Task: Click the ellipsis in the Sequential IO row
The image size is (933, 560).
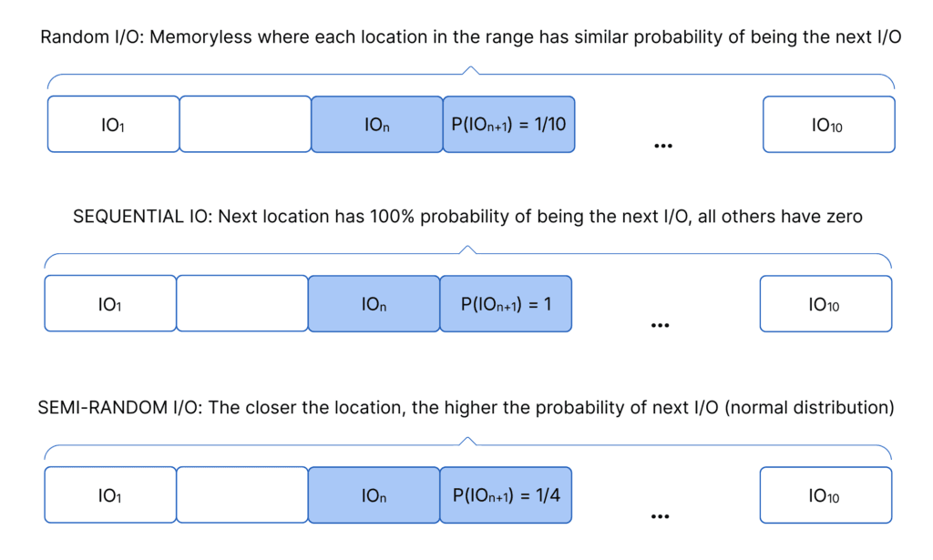Action: click(660, 323)
